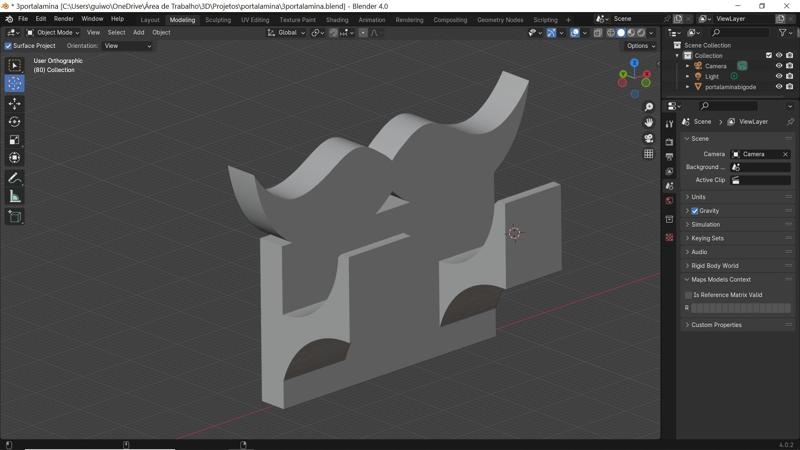Switch to orthographic/perspective grid icon
The width and height of the screenshot is (800, 450).
pyautogui.click(x=649, y=155)
